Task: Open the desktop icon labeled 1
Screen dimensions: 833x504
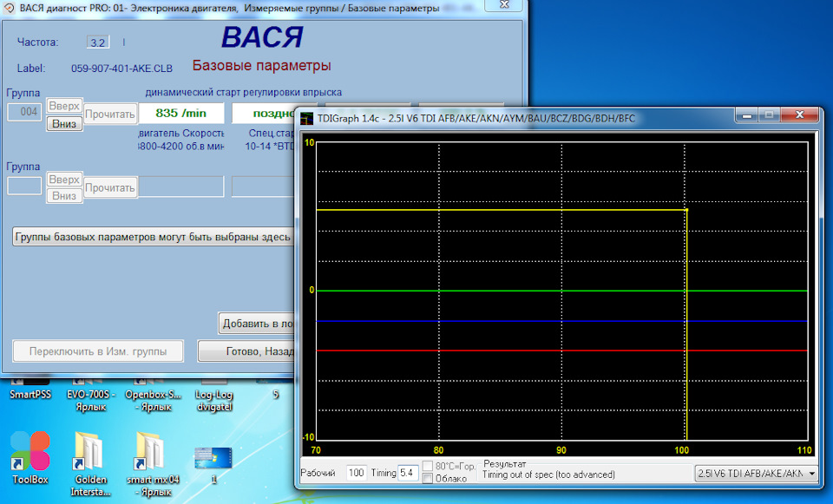Action: tap(213, 464)
